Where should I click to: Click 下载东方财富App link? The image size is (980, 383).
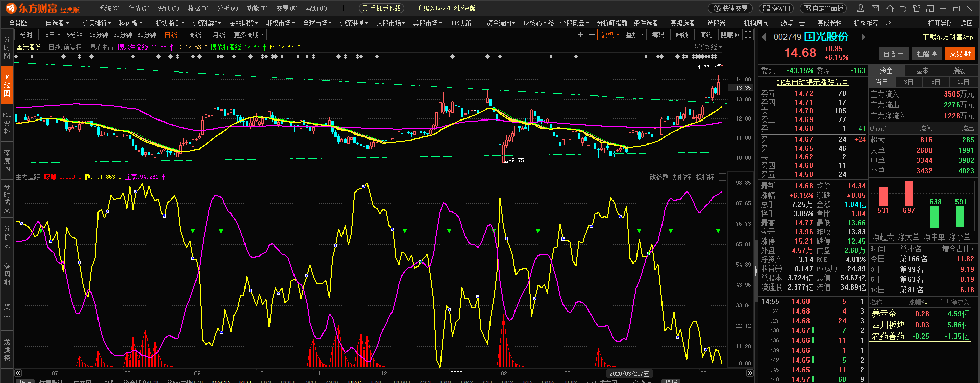click(x=948, y=37)
